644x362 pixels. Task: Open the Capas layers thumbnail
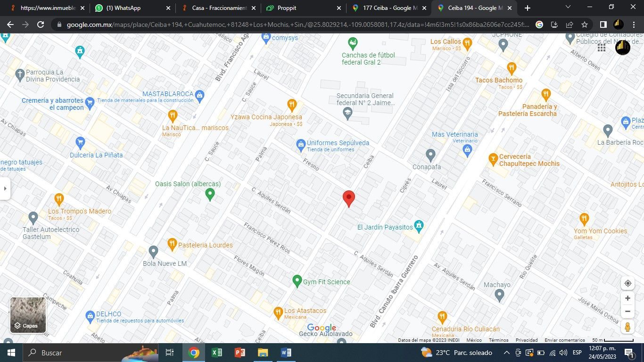(x=28, y=315)
